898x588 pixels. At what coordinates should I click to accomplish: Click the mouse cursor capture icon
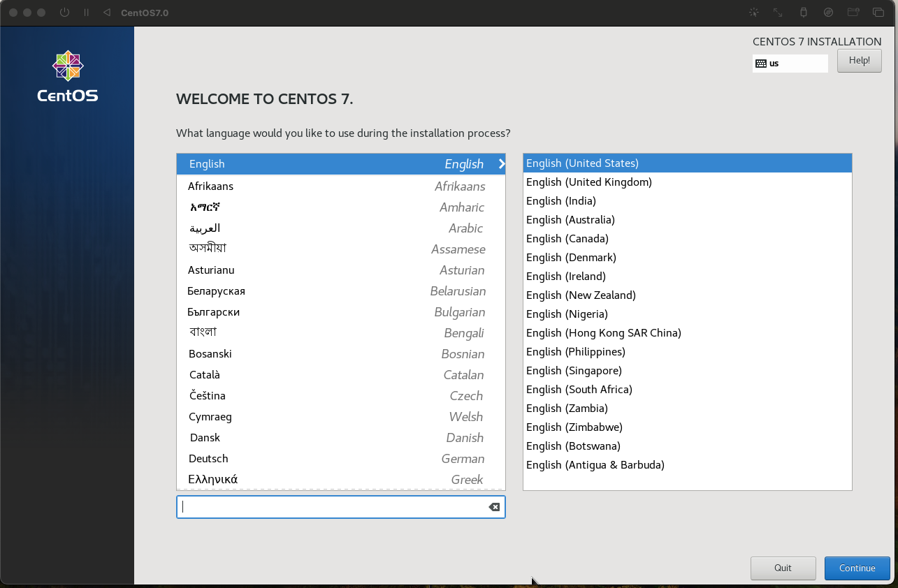tap(753, 13)
